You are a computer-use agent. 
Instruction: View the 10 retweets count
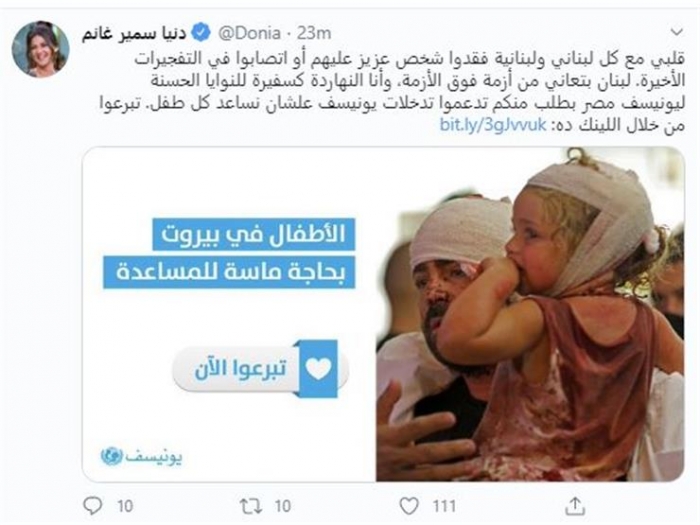[x=283, y=506]
